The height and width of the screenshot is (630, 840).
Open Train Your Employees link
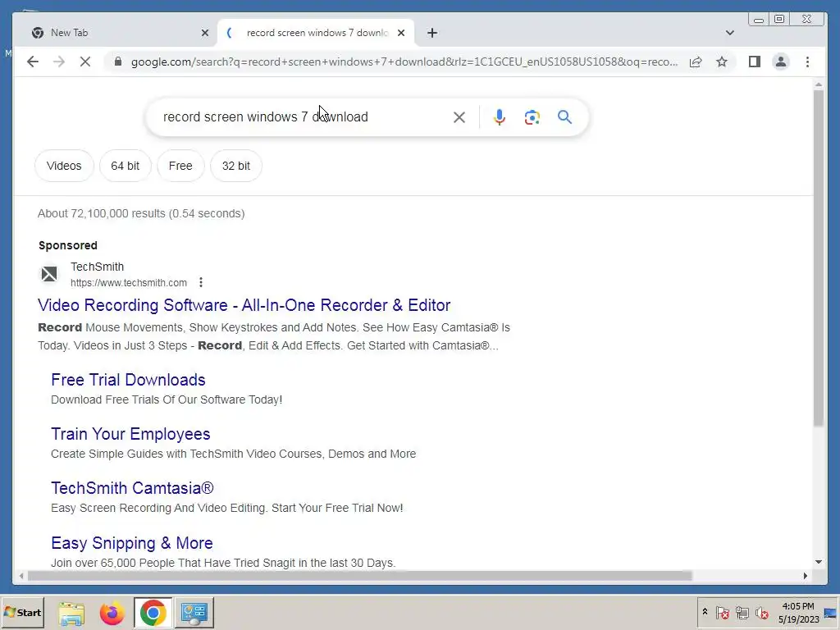click(130, 434)
